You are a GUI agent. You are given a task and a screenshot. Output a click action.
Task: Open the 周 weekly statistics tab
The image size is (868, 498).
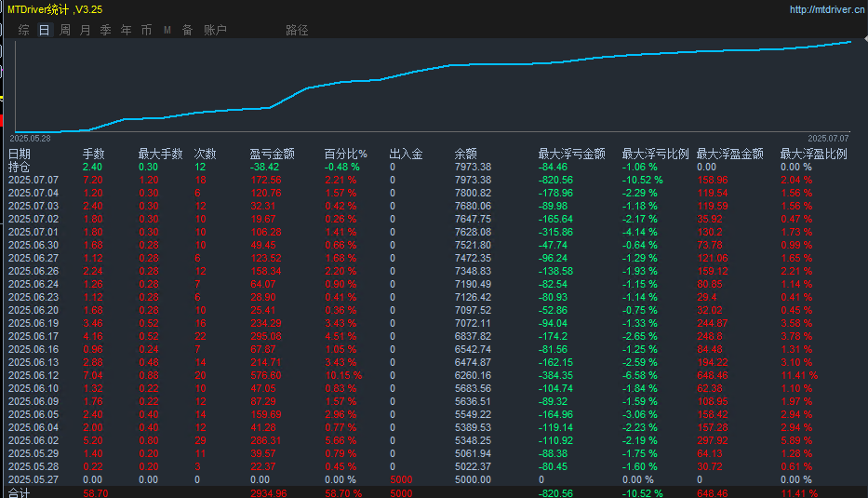65,30
